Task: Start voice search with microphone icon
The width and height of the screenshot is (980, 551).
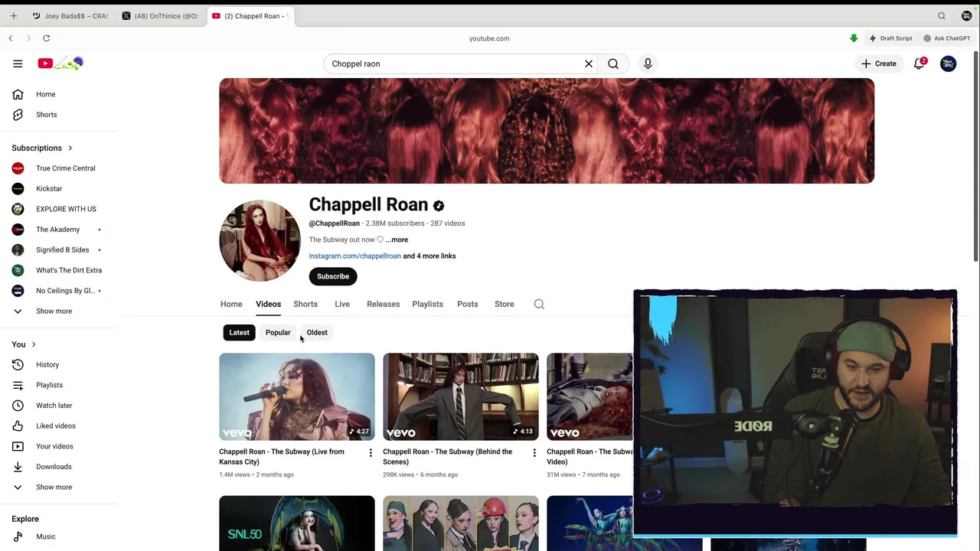Action: pos(648,64)
